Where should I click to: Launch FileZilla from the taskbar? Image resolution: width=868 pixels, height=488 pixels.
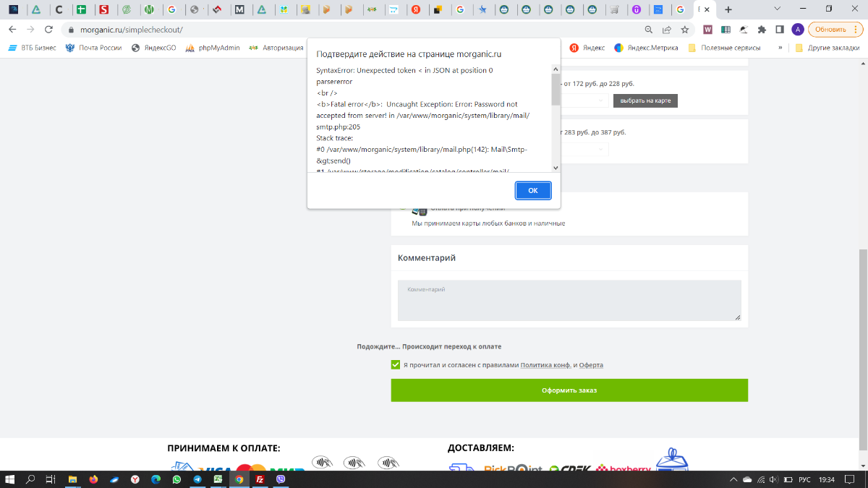[260, 479]
